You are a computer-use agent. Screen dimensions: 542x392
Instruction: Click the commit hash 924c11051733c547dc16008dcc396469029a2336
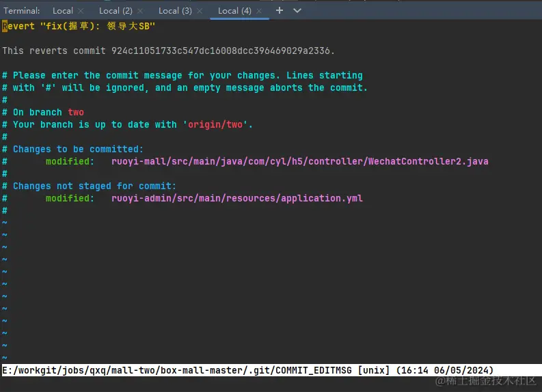click(221, 51)
